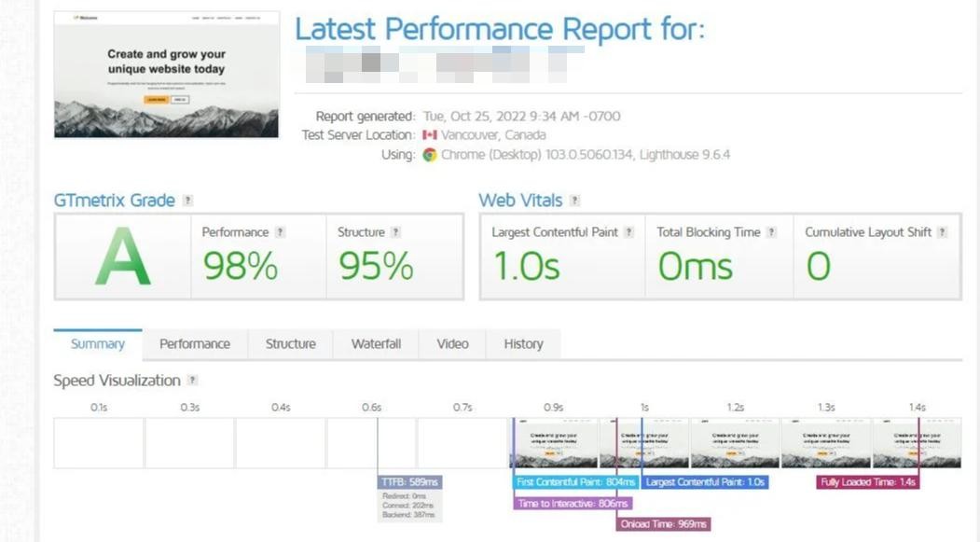This screenshot has height=542, width=980.
Task: Click the Fully Loaded Time 1.4s marker
Action: [x=868, y=482]
